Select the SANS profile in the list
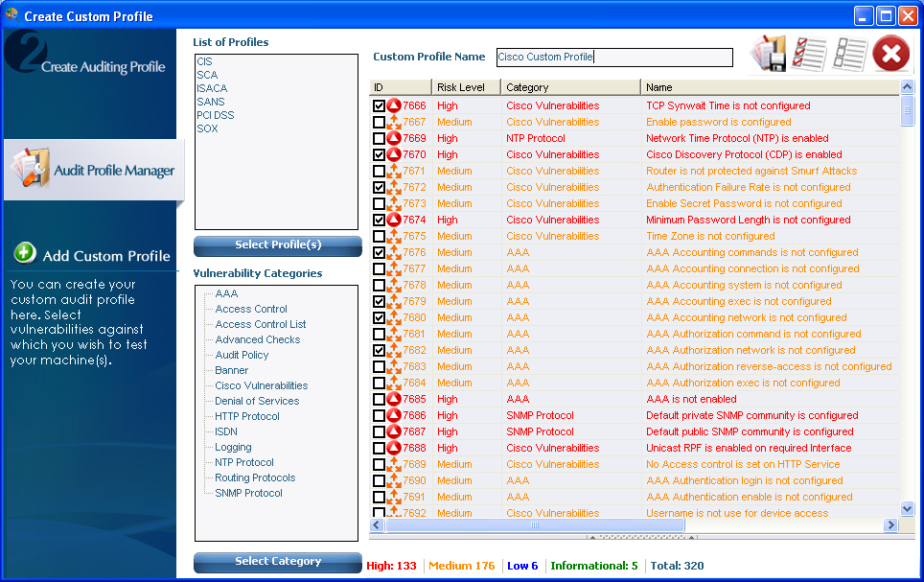 210,102
